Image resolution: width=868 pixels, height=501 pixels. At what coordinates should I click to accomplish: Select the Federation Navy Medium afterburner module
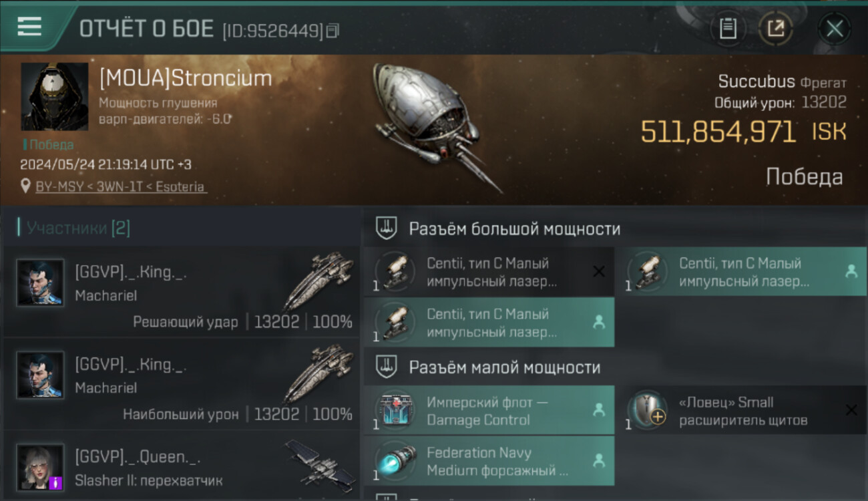pyautogui.click(x=489, y=461)
